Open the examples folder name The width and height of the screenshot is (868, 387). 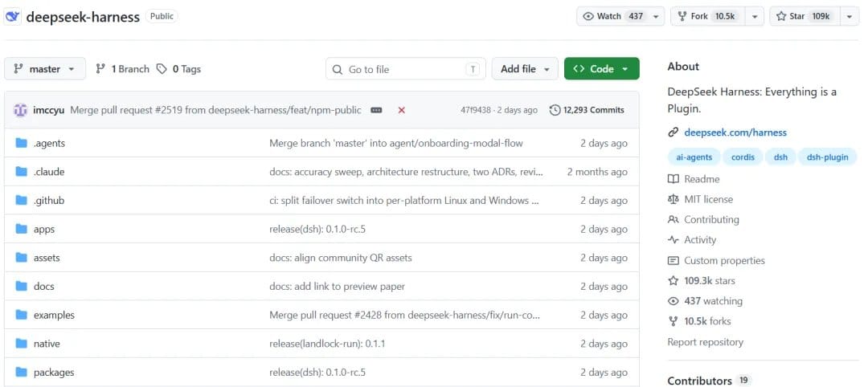pos(55,315)
